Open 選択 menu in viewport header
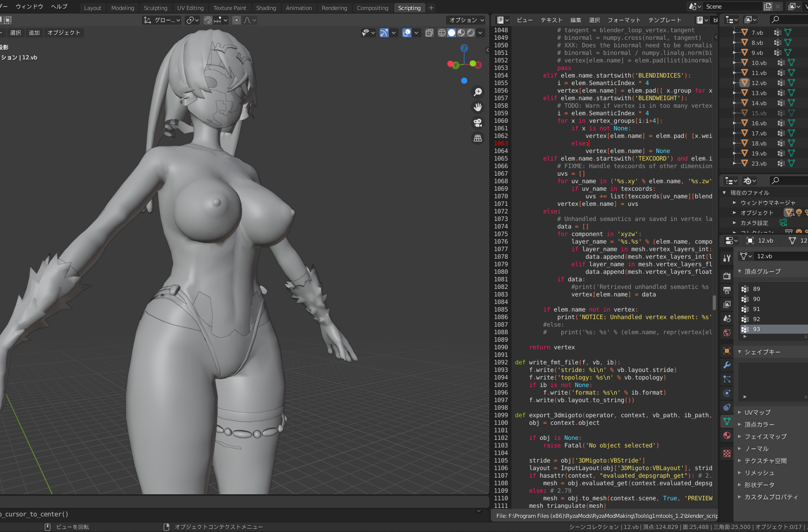808x532 pixels. tap(16, 33)
